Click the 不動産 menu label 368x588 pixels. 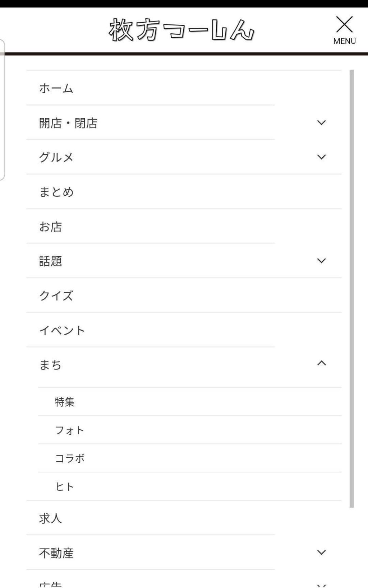(56, 553)
